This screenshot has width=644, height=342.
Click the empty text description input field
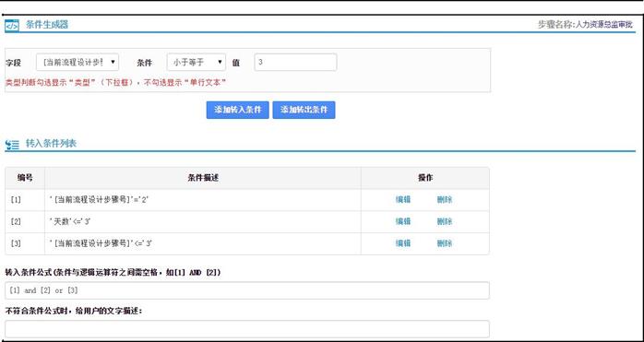pyautogui.click(x=247, y=329)
